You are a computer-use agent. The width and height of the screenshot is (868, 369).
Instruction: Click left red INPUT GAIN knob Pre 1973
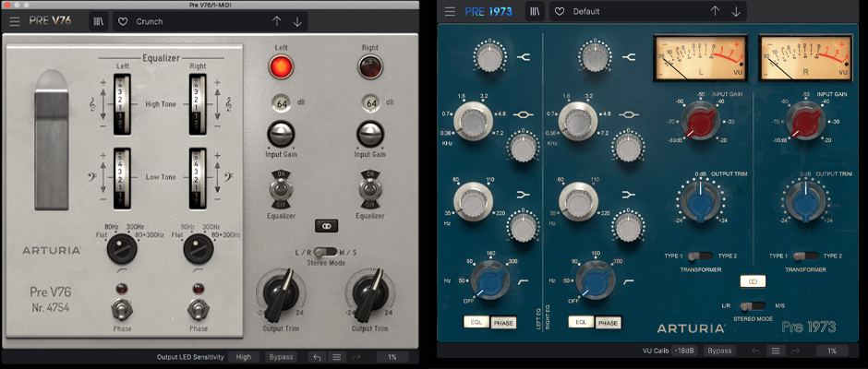point(700,121)
